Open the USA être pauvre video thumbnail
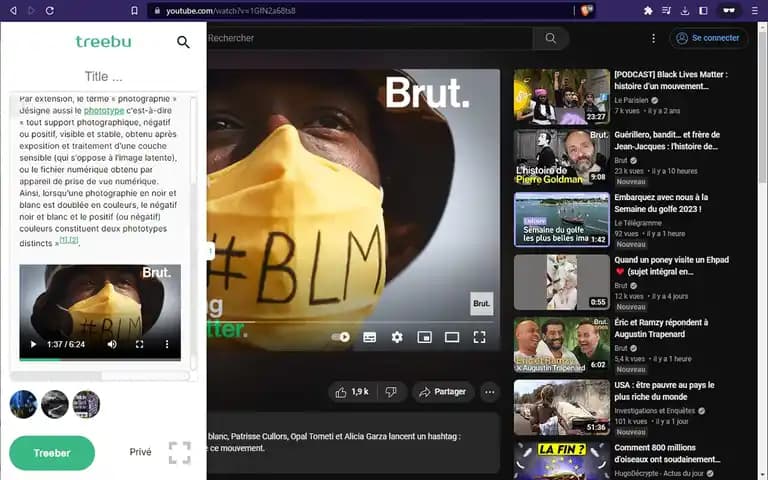The image size is (768, 480). 562,408
